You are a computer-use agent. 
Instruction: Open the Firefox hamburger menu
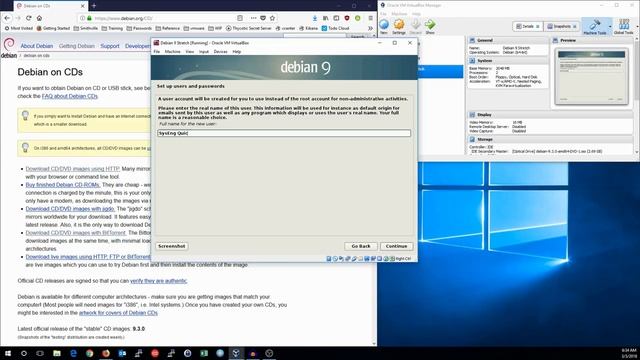tap(370, 18)
